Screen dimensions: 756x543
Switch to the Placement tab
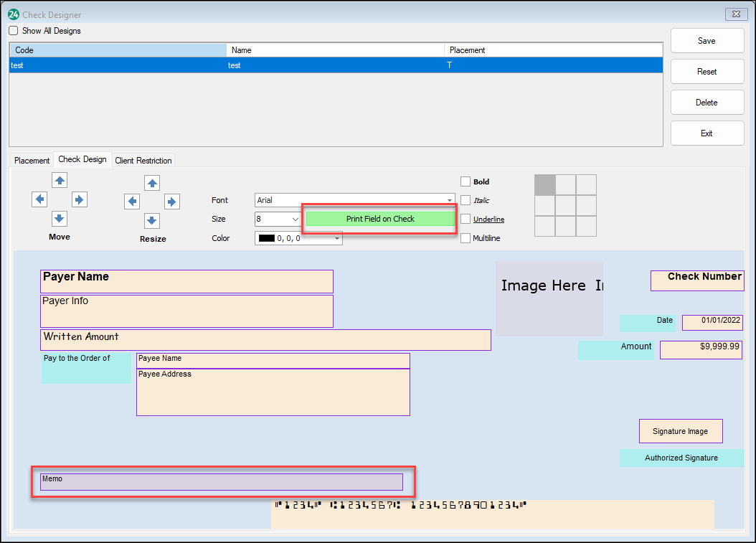[x=32, y=160]
